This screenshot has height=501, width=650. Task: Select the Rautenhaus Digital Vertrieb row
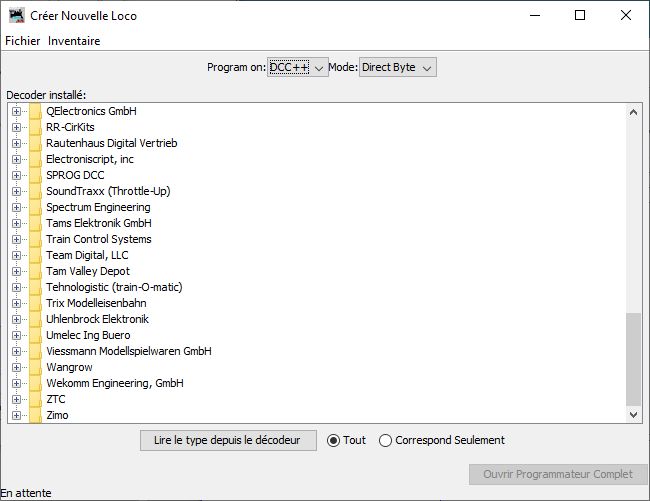click(112, 143)
